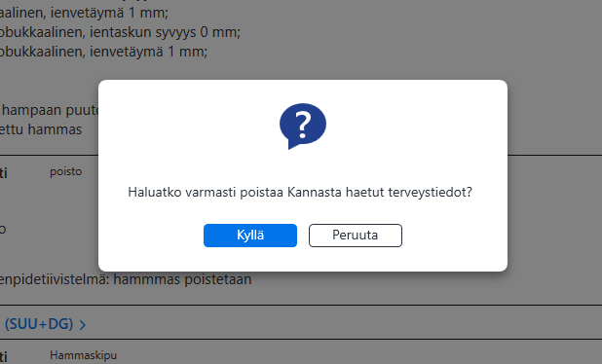Cancel with the Peruuta button

pos(356,236)
